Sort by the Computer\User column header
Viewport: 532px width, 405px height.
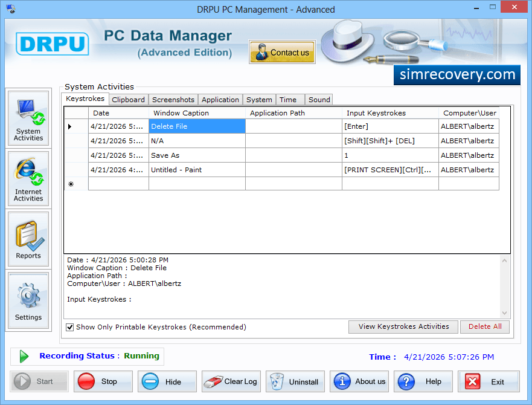click(x=469, y=113)
